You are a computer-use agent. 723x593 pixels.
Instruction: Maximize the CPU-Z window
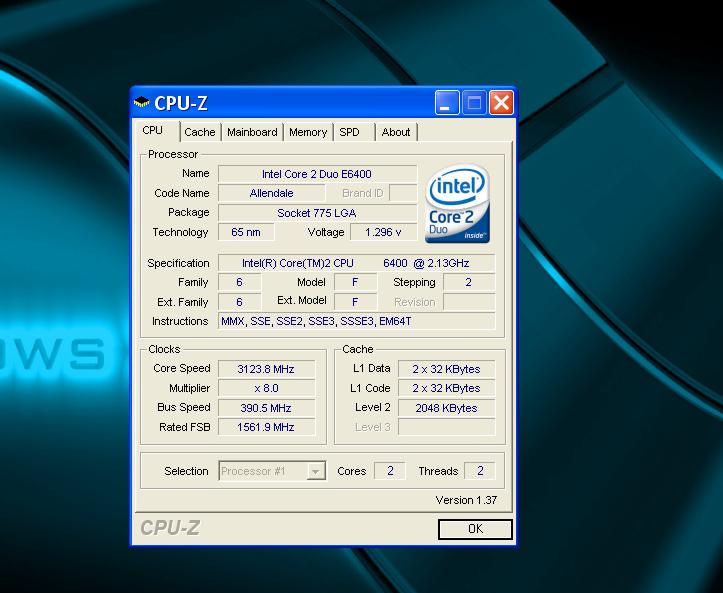(473, 102)
